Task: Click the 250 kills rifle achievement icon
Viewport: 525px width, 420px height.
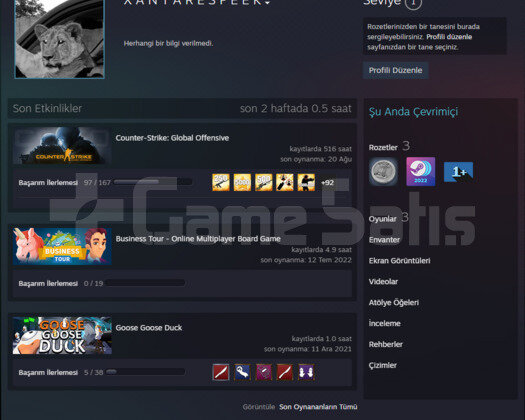Action: (221, 183)
